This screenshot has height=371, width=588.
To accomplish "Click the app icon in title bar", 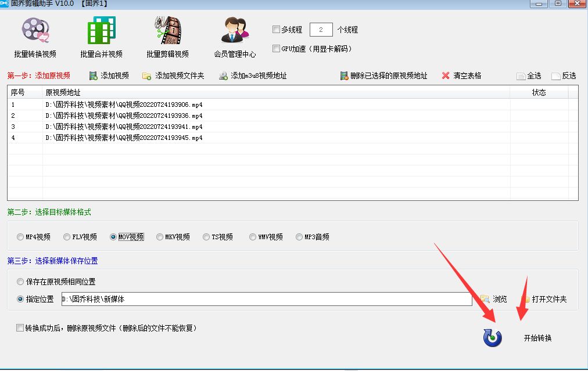I will tap(3, 3).
